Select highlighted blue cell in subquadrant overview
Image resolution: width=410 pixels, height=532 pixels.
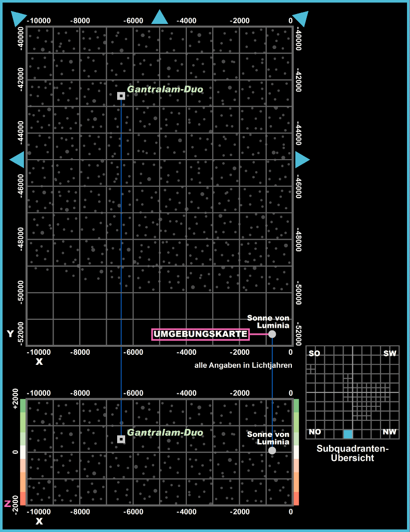click(348, 434)
